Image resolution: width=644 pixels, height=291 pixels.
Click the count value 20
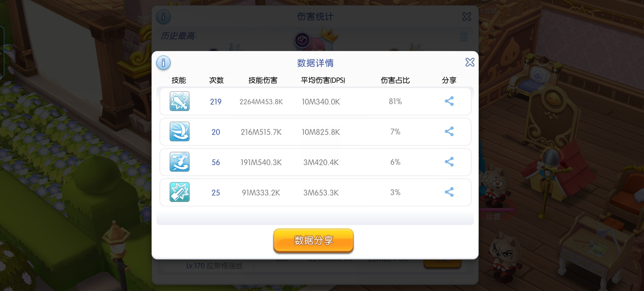(216, 132)
